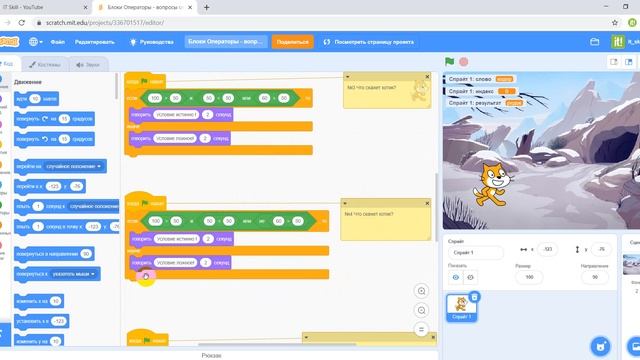
Task: Close the second yellow comment note
Action: click(x=427, y=203)
